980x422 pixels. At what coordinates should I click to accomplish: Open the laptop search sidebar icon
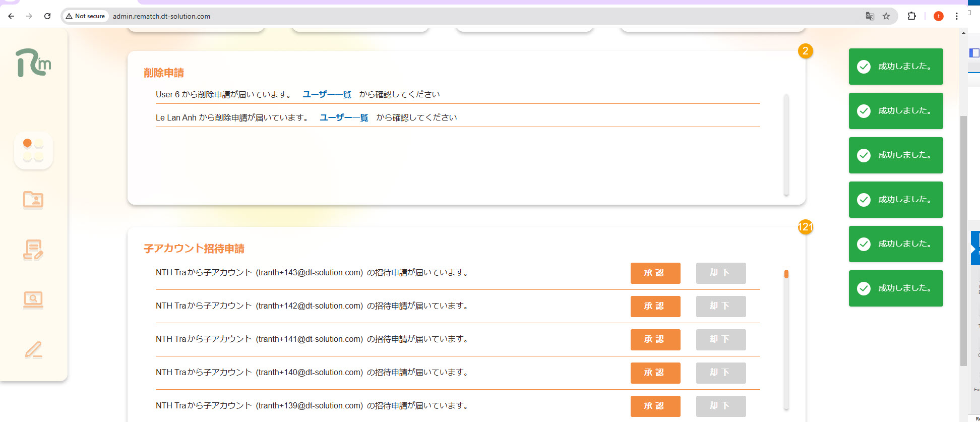(33, 299)
